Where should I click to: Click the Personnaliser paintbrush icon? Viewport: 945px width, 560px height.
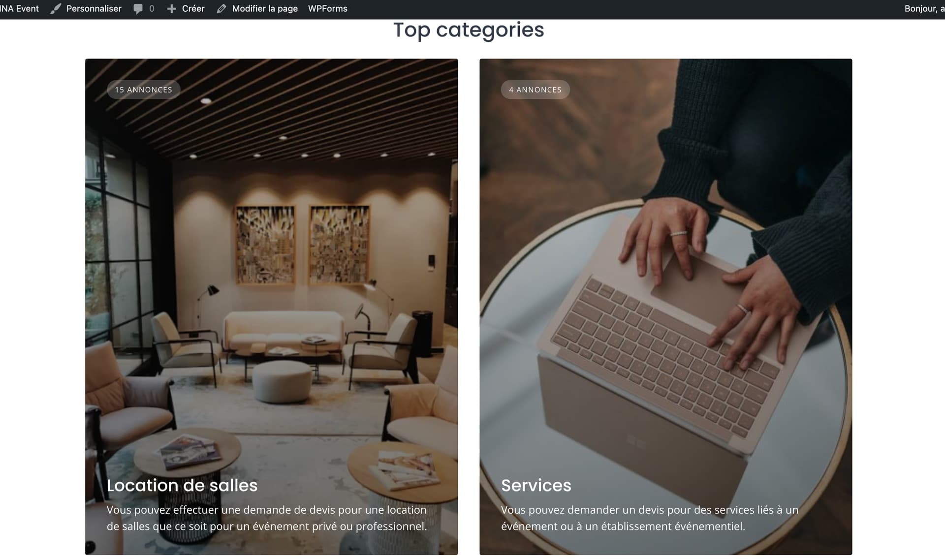pos(56,9)
